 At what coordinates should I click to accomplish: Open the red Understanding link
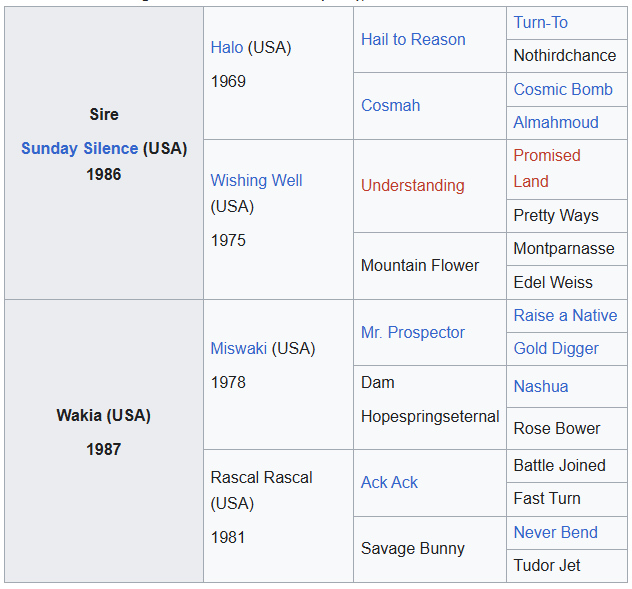coord(413,185)
